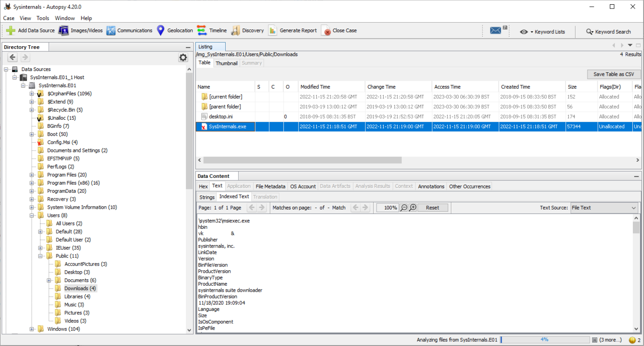The height and width of the screenshot is (346, 644).
Task: Open the Text Source dropdown
Action: (604, 207)
